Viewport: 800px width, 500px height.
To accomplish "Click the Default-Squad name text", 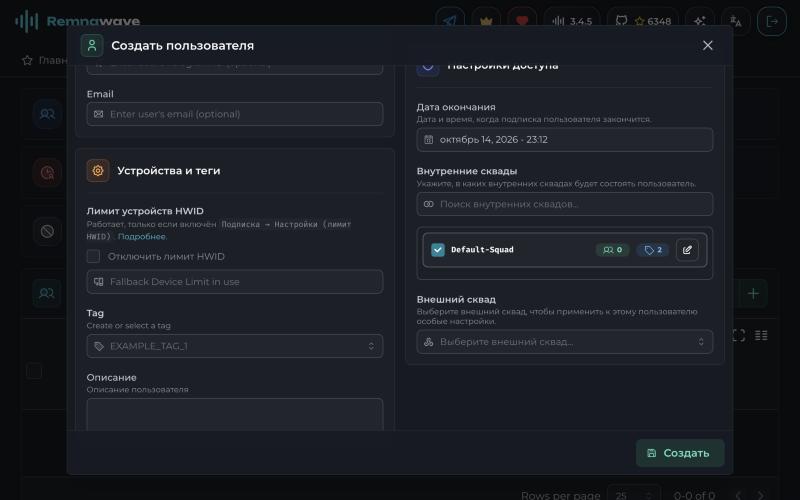I will pos(482,249).
